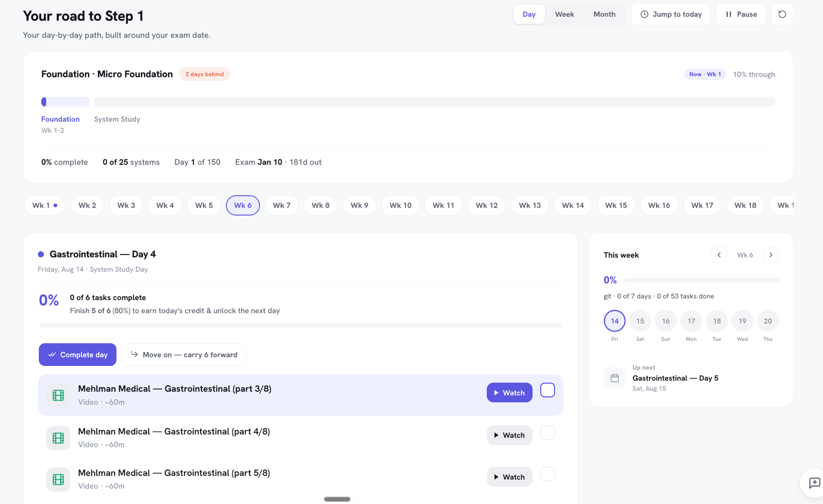Select the Wk 14 pill
Image resolution: width=823 pixels, height=504 pixels.
click(573, 205)
